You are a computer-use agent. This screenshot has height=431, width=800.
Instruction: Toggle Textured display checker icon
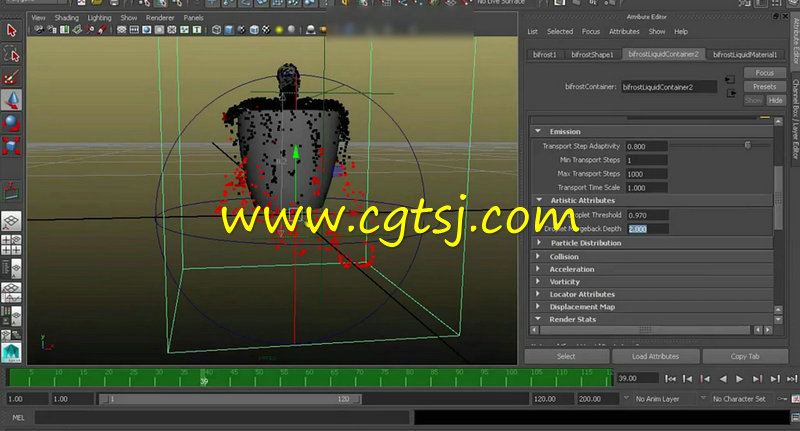click(266, 30)
